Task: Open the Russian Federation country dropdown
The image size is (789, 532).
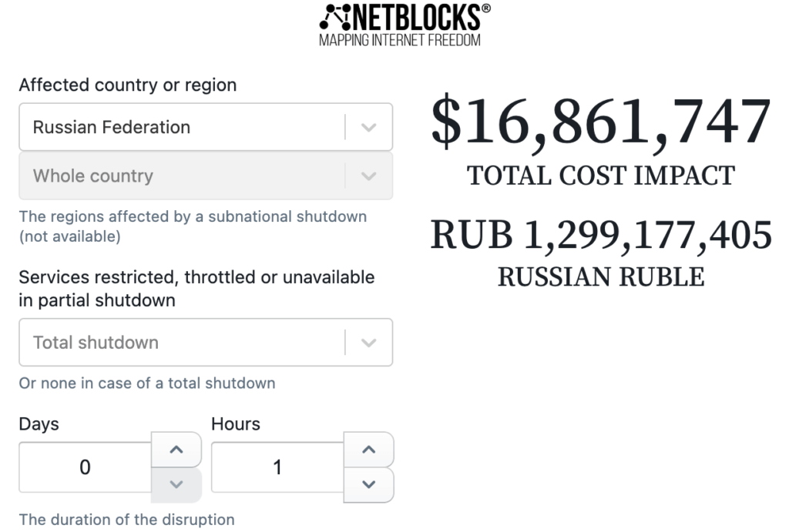Action: pyautogui.click(x=206, y=127)
